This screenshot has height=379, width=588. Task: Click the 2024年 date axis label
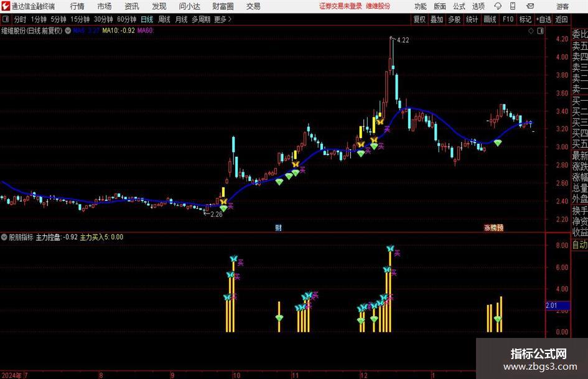pyautogui.click(x=11, y=375)
